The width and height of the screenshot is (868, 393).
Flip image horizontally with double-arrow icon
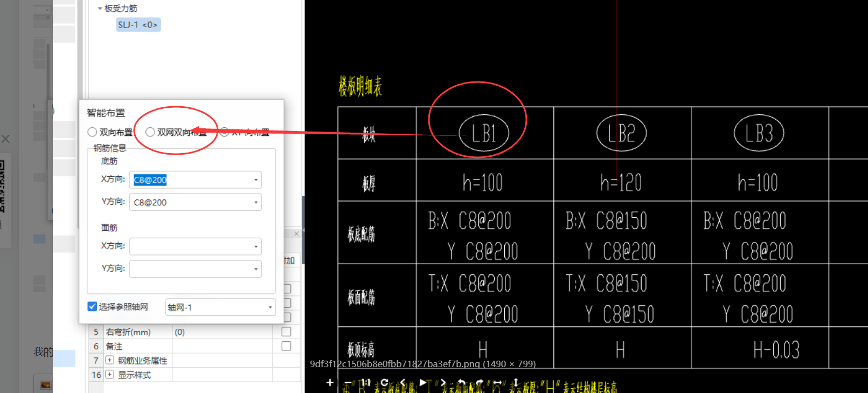coord(497,382)
